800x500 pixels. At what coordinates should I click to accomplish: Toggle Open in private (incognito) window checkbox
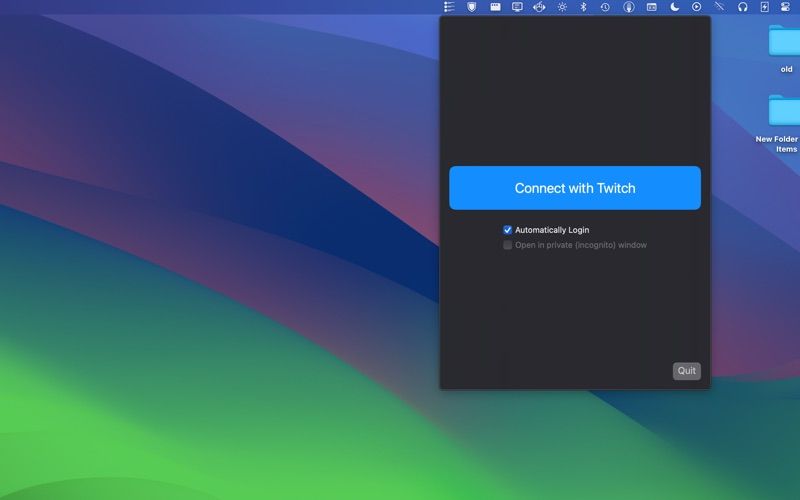click(507, 245)
